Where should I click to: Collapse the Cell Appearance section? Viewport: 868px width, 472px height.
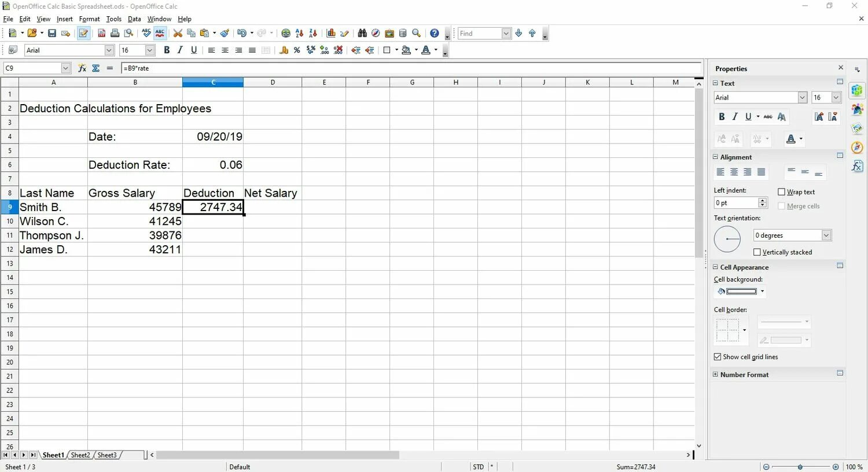(715, 267)
